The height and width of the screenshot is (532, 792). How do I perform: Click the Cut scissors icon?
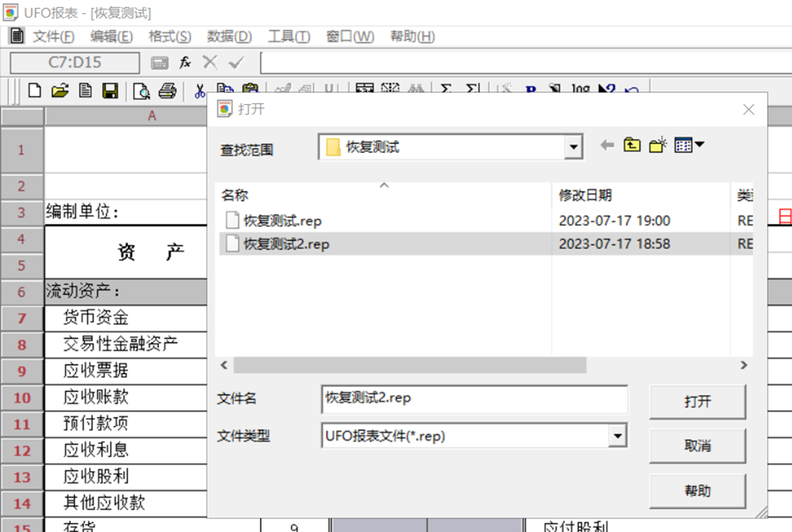200,91
